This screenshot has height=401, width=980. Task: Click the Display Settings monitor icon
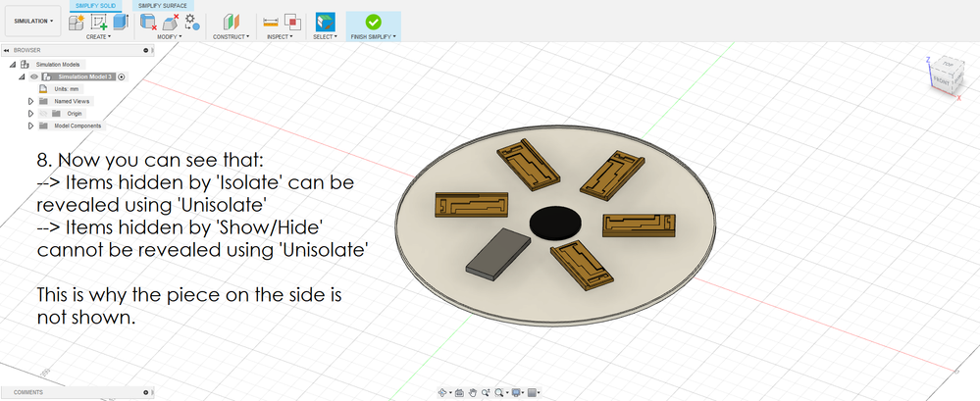(516, 392)
